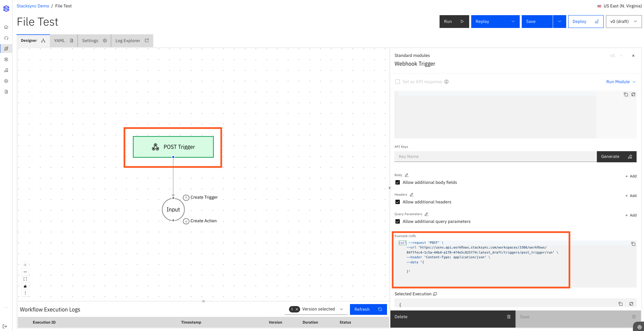The width and height of the screenshot is (644, 331).
Task: Open the v0 (draft) version dropdown
Action: [623, 22]
